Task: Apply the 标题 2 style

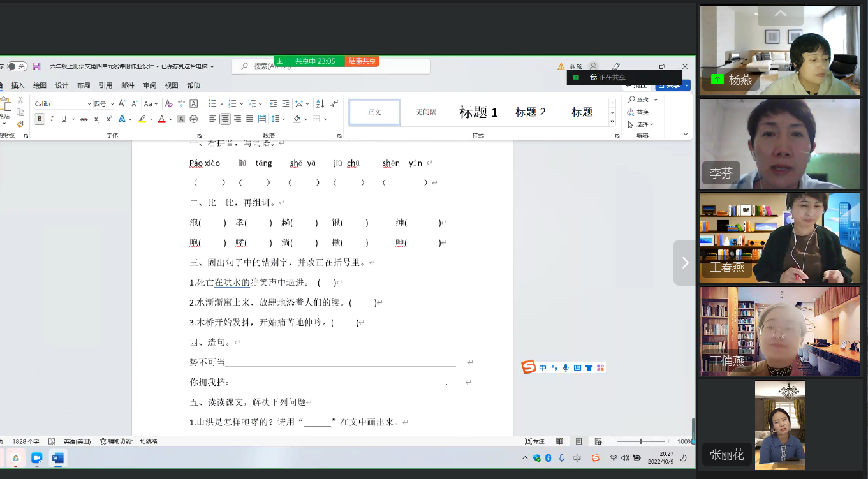Action: pos(531,112)
